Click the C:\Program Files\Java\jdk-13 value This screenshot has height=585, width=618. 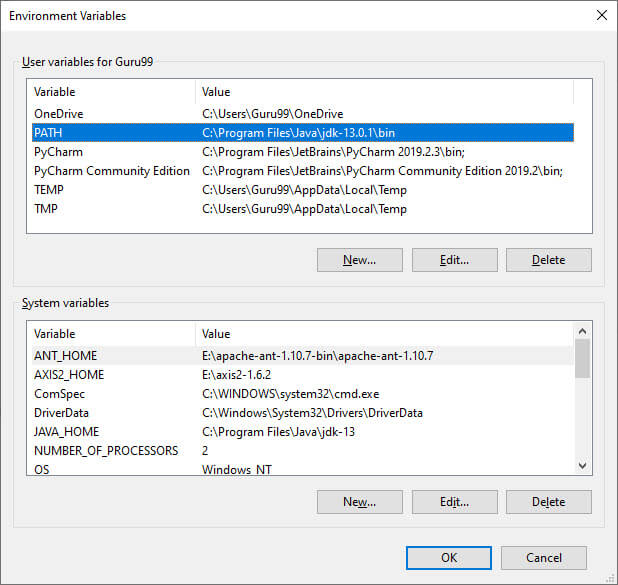coord(278,432)
